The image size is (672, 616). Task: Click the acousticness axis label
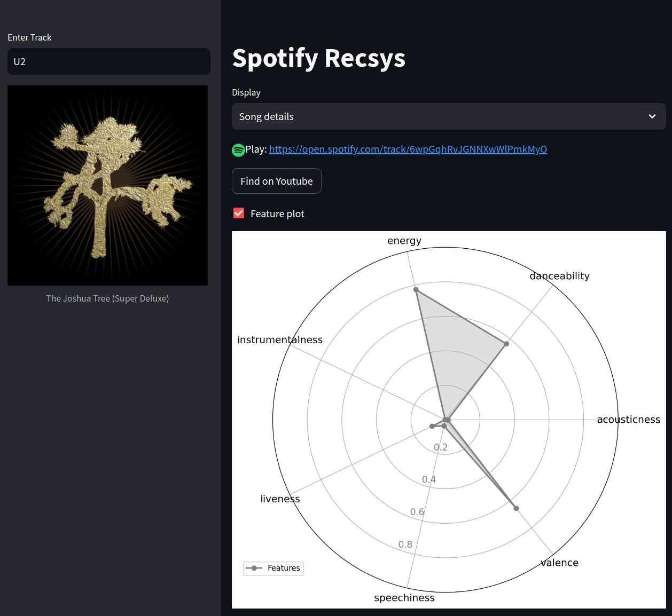(628, 420)
